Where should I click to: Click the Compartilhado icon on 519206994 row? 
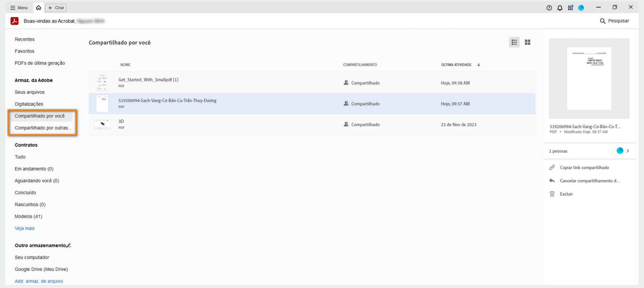coord(346,103)
